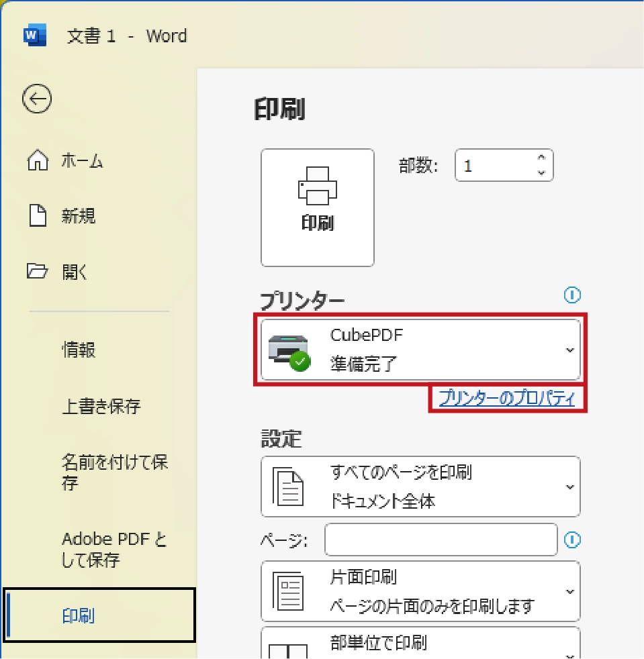Image resolution: width=644 pixels, height=659 pixels.
Task: Click the New document icon in sidebar
Action: tap(37, 216)
